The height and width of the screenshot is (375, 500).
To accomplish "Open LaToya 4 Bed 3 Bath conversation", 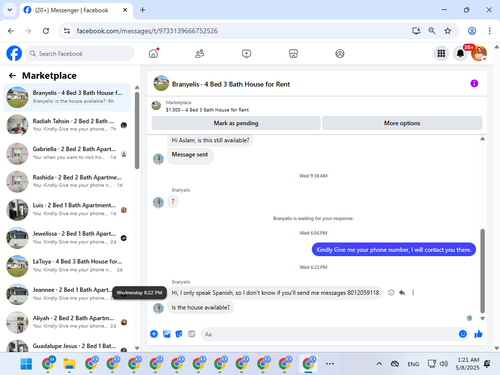I will (67, 266).
